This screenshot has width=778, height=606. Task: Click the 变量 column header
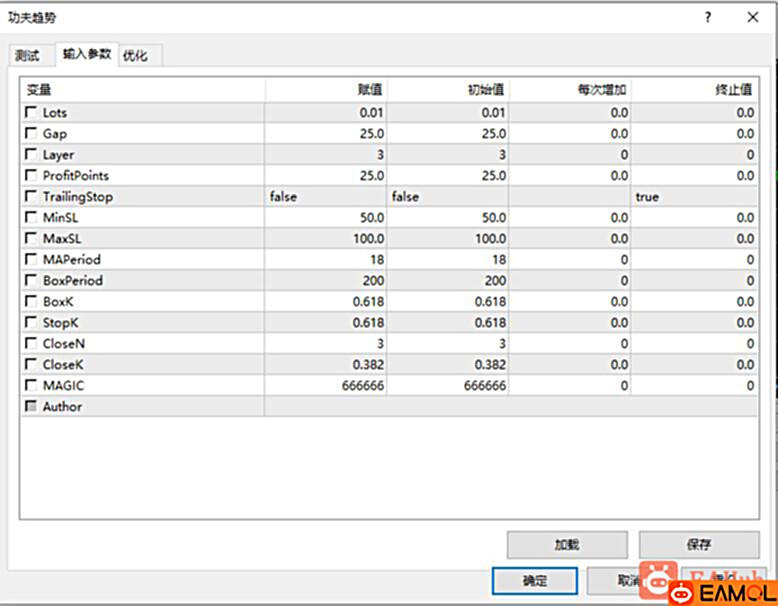[x=142, y=90]
